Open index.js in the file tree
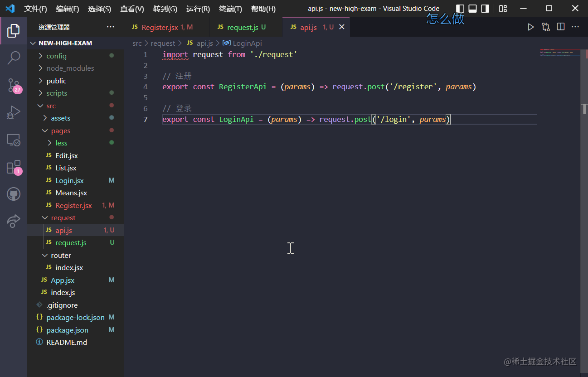Screen dimensions: 588x377 pyautogui.click(x=63, y=293)
